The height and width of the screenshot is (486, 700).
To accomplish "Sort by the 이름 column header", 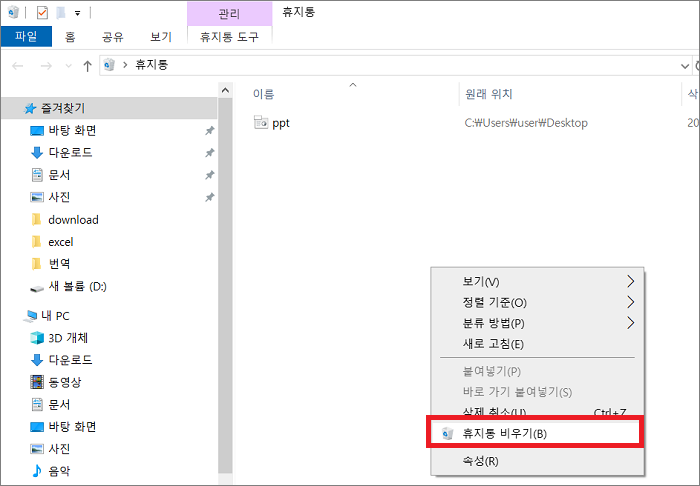I will click(263, 94).
